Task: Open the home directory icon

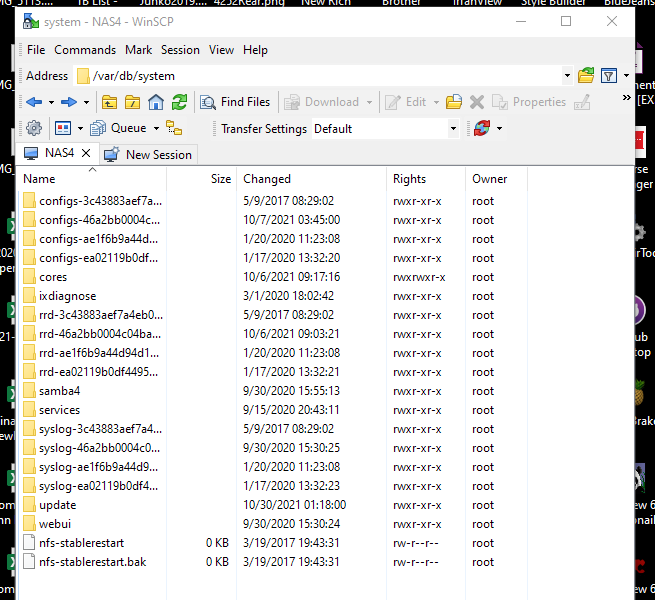Action: [x=156, y=102]
